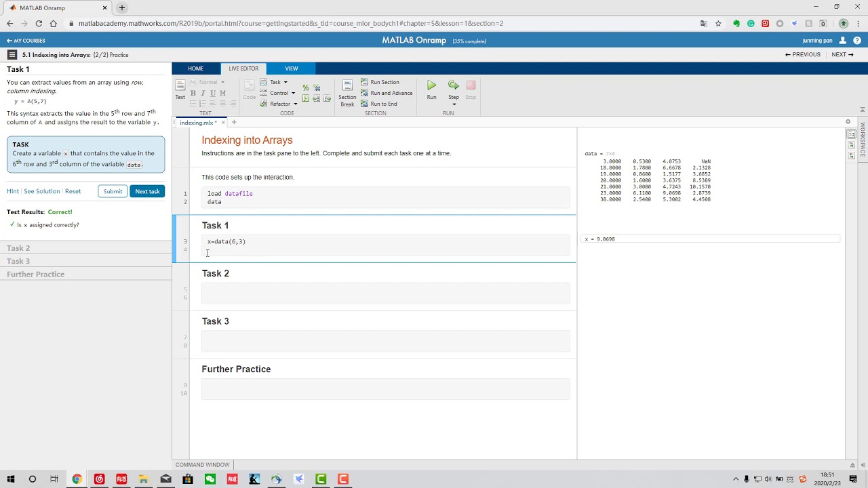Open Windows notification center
The height and width of the screenshot is (488, 868).
853,479
